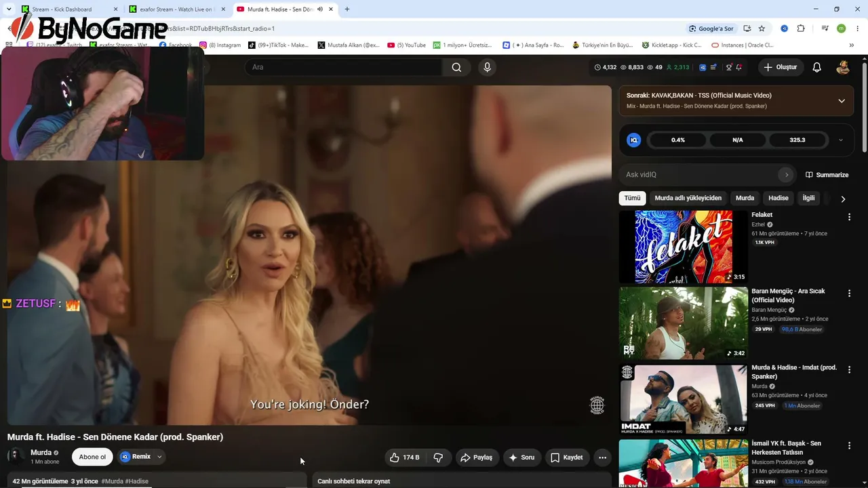The width and height of the screenshot is (868, 488).
Task: Open the YouTube account avatar menu
Action: pos(843,67)
